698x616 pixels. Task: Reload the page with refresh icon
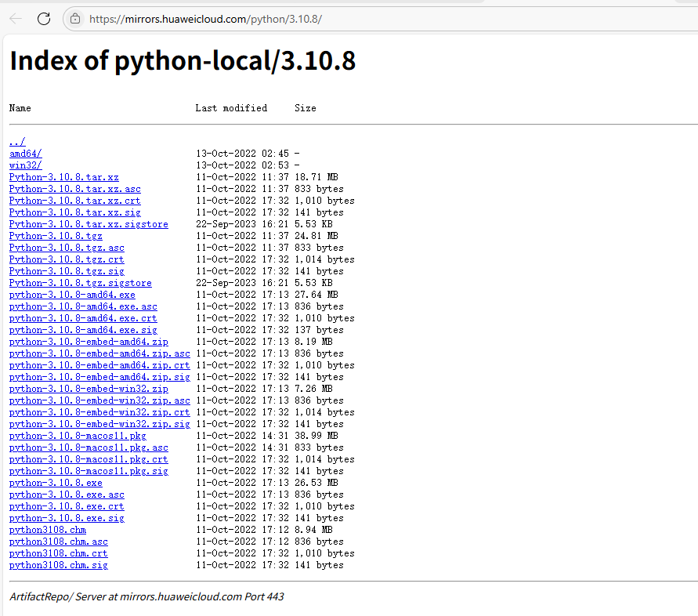[44, 19]
